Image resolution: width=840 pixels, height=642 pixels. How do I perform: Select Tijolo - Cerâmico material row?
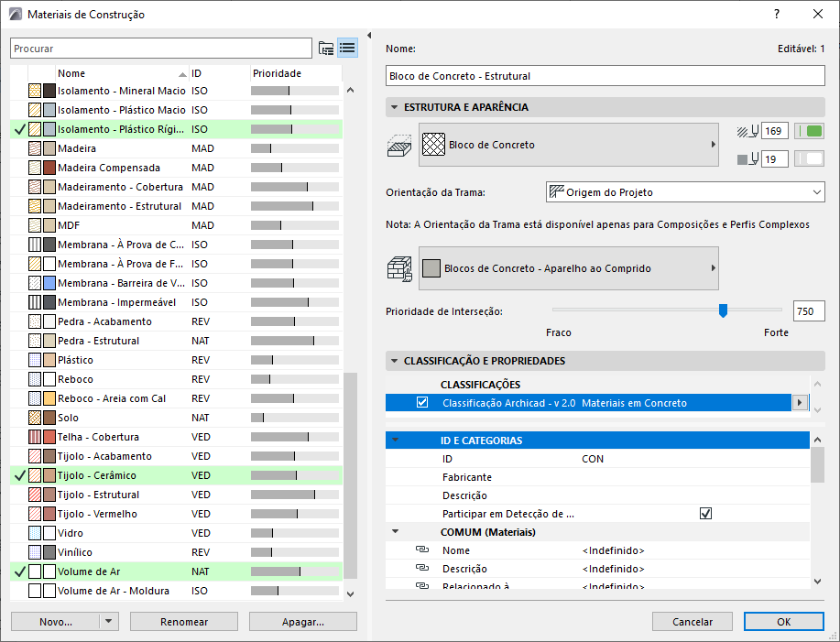pos(176,475)
